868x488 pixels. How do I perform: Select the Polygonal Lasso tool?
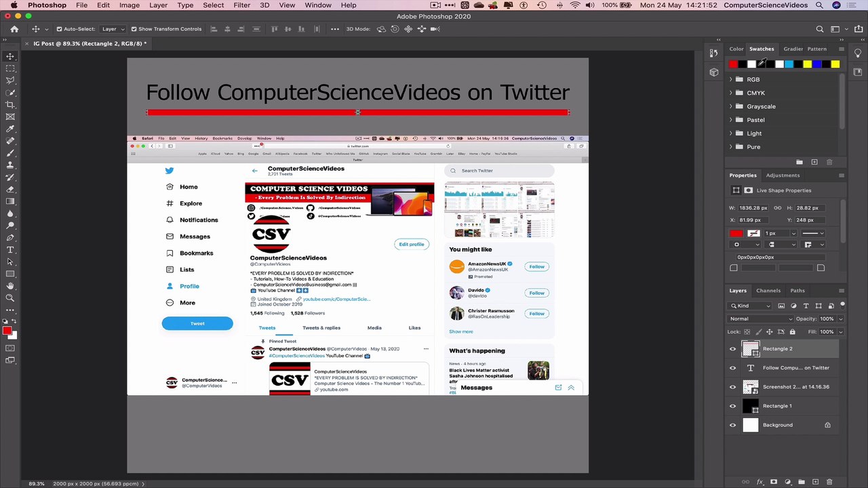[x=10, y=81]
